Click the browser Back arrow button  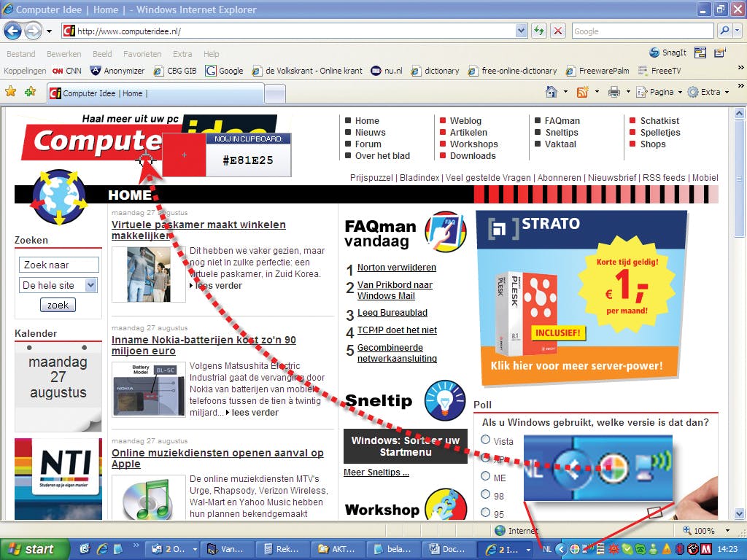coord(13,31)
